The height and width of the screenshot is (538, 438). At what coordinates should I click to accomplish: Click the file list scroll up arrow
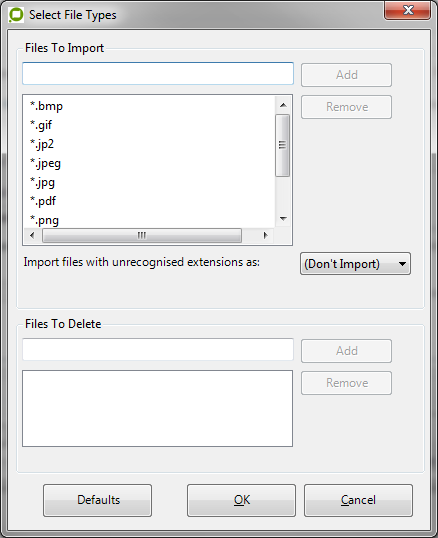pos(283,105)
